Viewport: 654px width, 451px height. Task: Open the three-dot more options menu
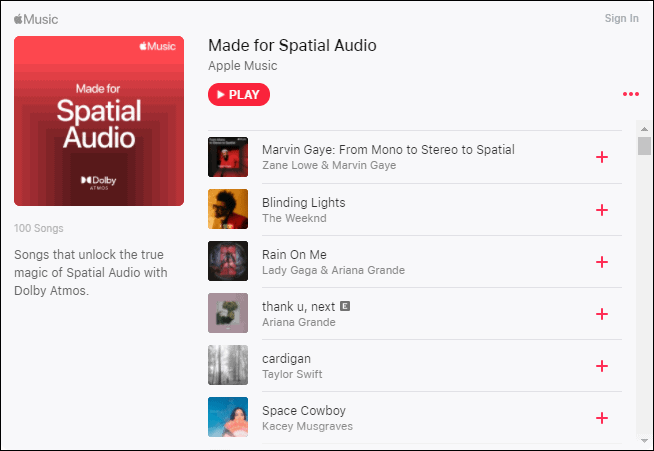click(x=631, y=94)
